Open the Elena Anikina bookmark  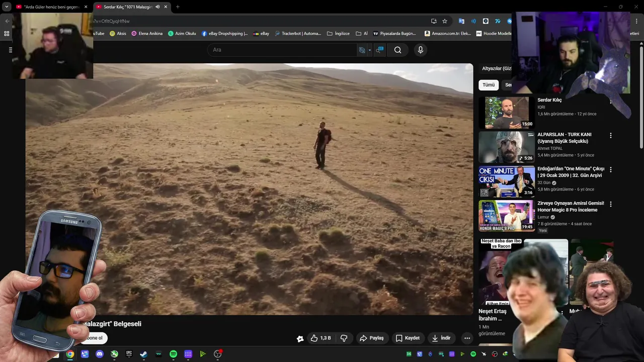point(147,34)
